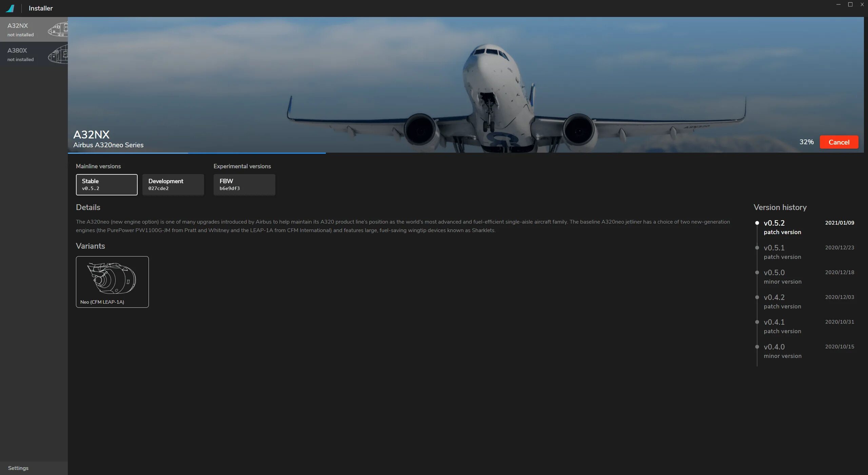The image size is (868, 475).
Task: Select the Stable v0.5.2 version track
Action: click(x=106, y=184)
